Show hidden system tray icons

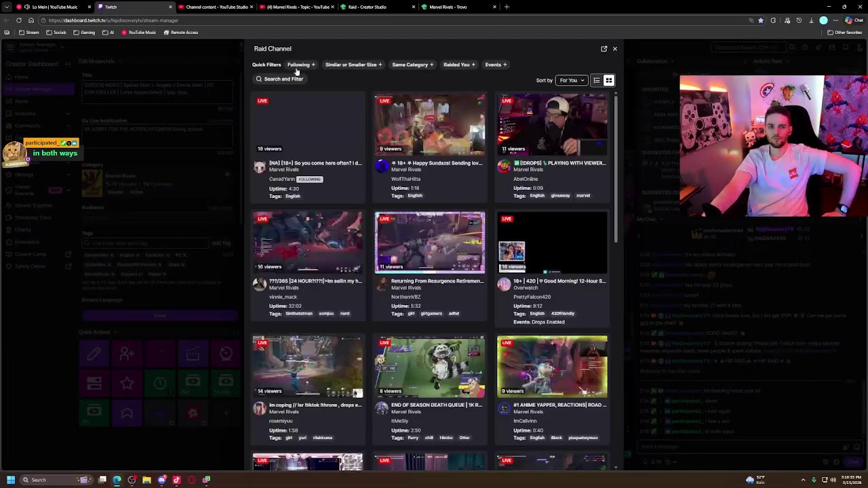coord(804,480)
